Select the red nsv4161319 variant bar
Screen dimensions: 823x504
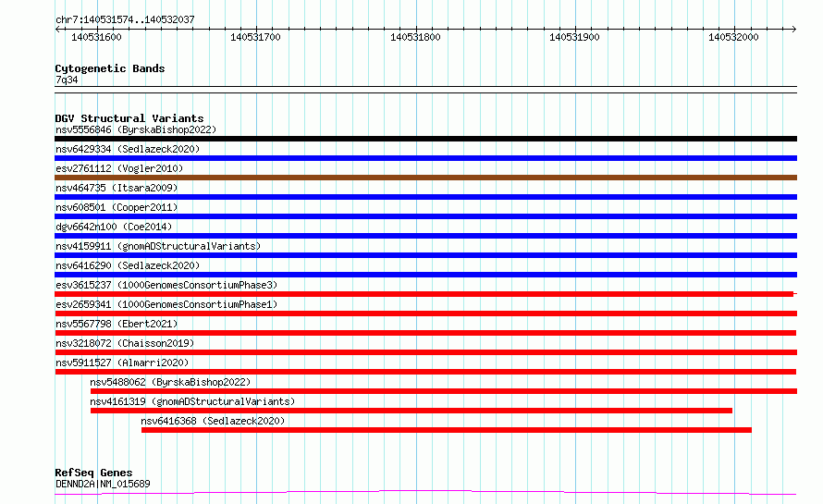pos(411,411)
